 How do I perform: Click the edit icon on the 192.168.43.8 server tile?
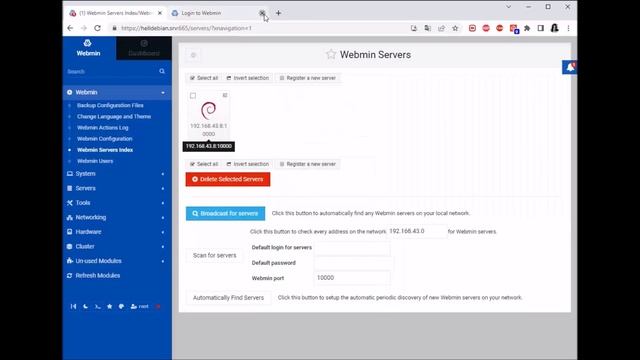[x=225, y=95]
